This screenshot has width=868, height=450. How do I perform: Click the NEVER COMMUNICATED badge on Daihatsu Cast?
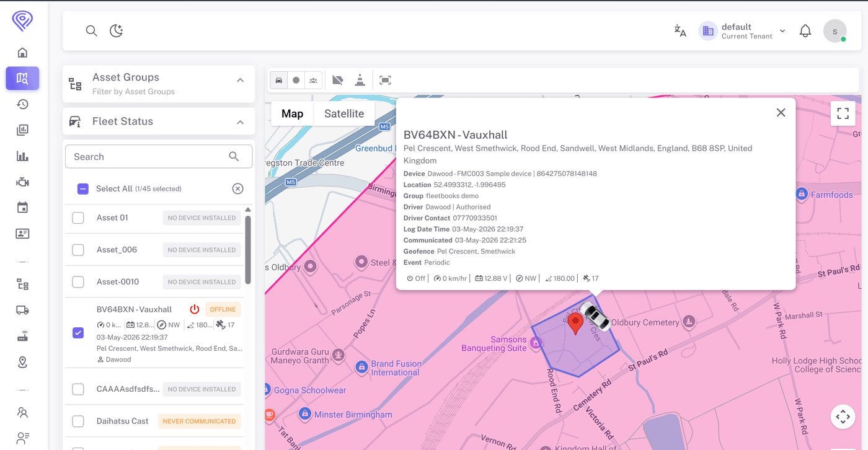tap(199, 421)
